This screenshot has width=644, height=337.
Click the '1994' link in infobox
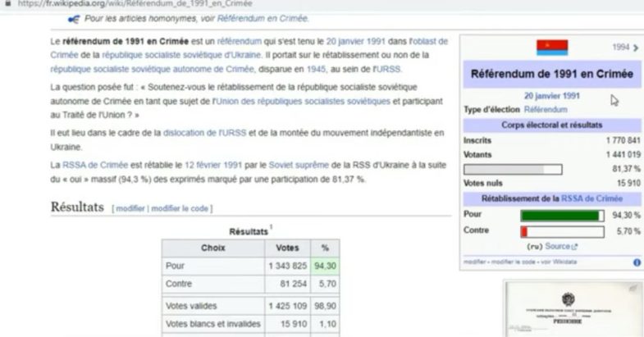tap(620, 48)
